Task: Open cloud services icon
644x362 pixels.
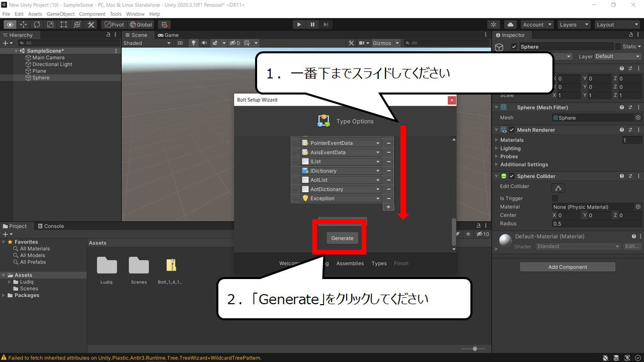Action: pos(510,25)
